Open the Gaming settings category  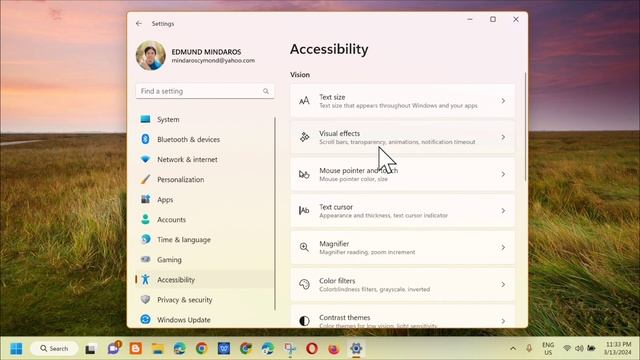205,259
